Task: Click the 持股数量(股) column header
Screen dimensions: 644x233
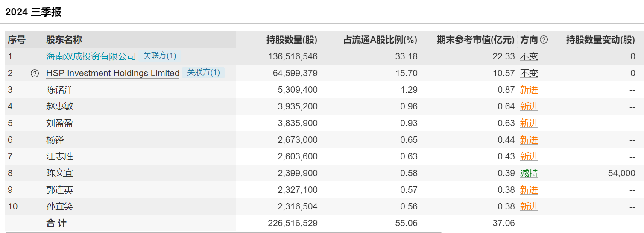Action: 292,40
